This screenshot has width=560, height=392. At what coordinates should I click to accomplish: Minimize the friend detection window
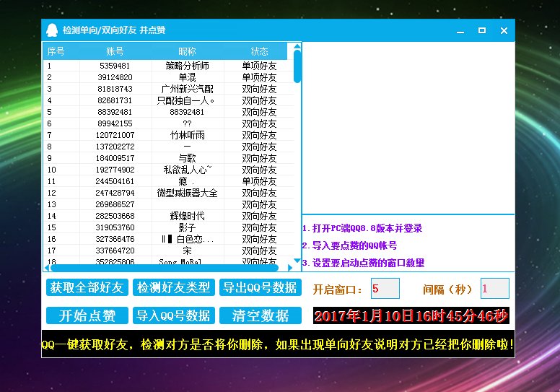[460, 31]
